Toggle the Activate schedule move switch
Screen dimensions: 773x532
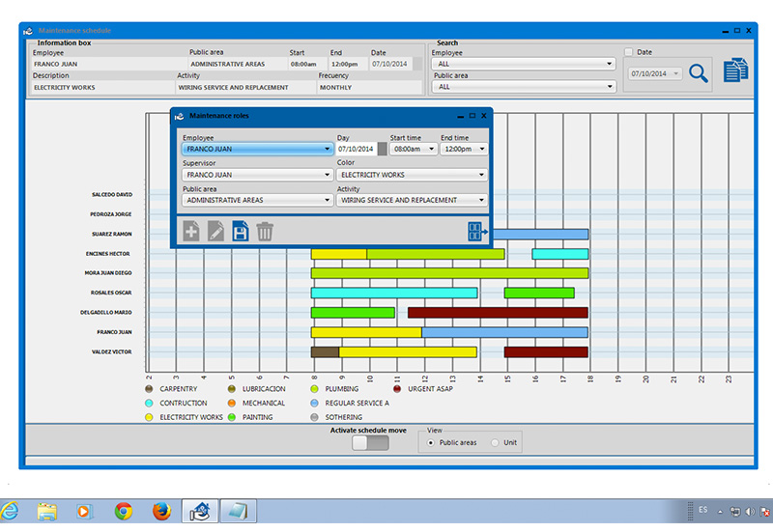pyautogui.click(x=370, y=442)
